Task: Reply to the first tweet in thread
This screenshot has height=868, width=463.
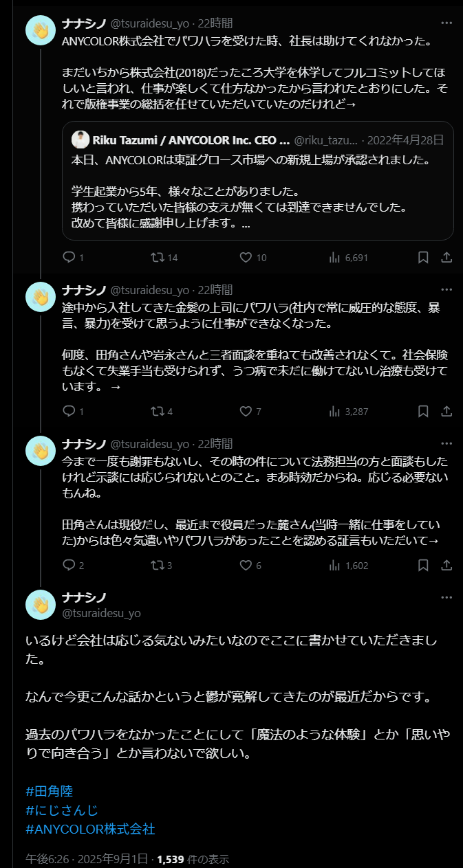Action: pos(69,258)
